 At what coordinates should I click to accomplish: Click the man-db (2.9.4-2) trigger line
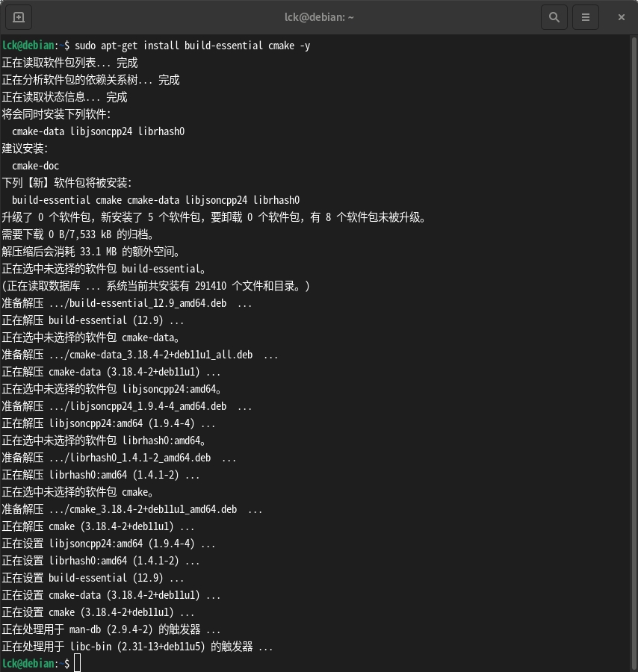tap(111, 629)
